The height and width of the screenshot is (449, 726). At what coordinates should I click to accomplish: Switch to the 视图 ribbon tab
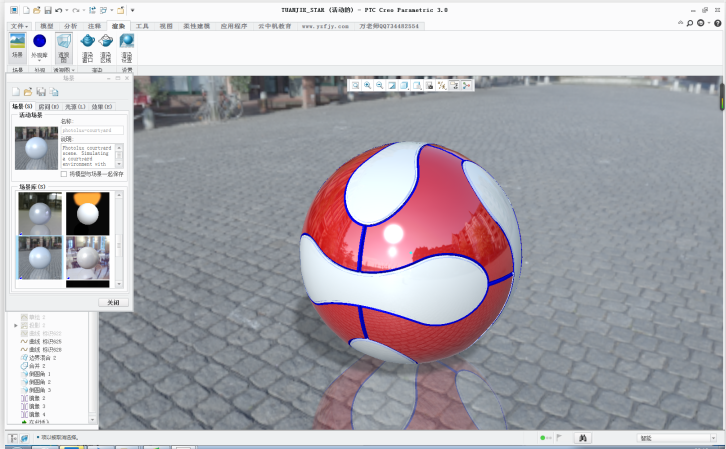pos(166,26)
